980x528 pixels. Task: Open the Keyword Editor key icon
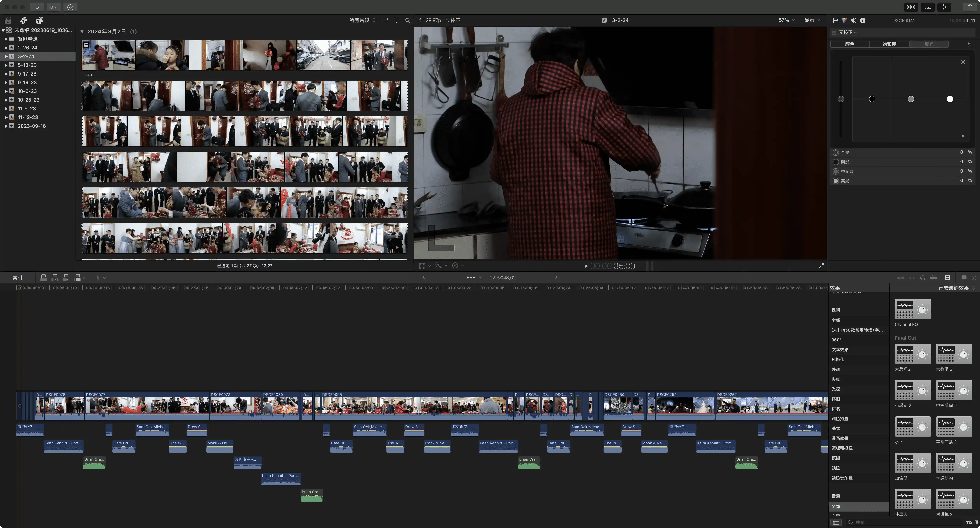coord(54,7)
